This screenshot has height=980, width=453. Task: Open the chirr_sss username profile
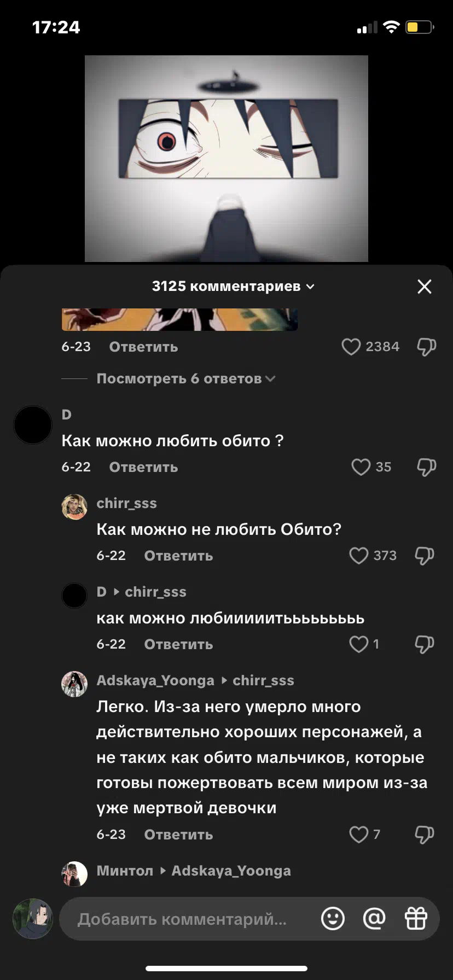click(126, 503)
